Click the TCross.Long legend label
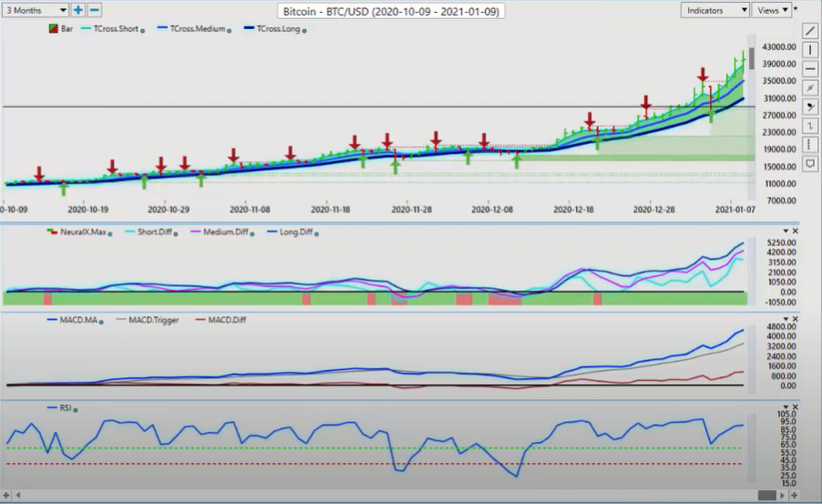Screen dimensions: 822x504 (x=278, y=28)
